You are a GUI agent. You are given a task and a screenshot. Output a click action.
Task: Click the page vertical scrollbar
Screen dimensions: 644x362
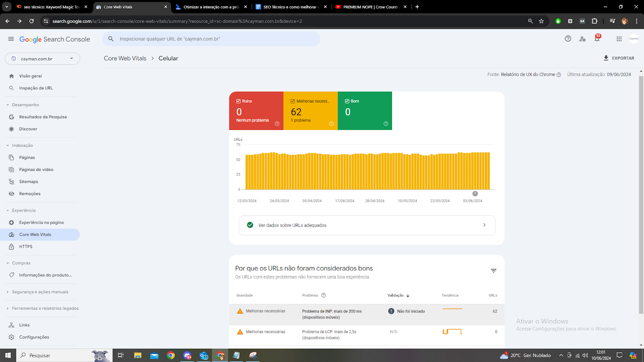pyautogui.click(x=641, y=195)
